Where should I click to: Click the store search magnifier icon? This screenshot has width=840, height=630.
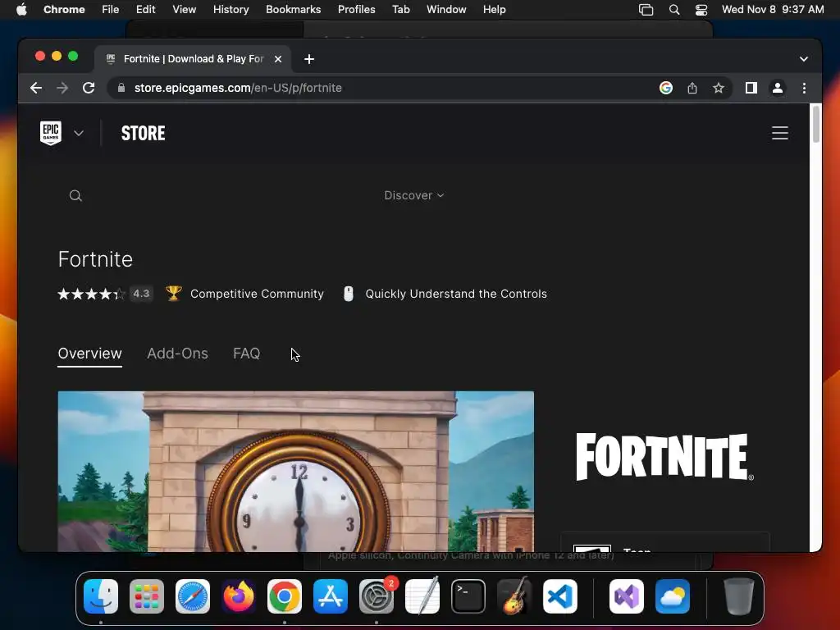(75, 195)
